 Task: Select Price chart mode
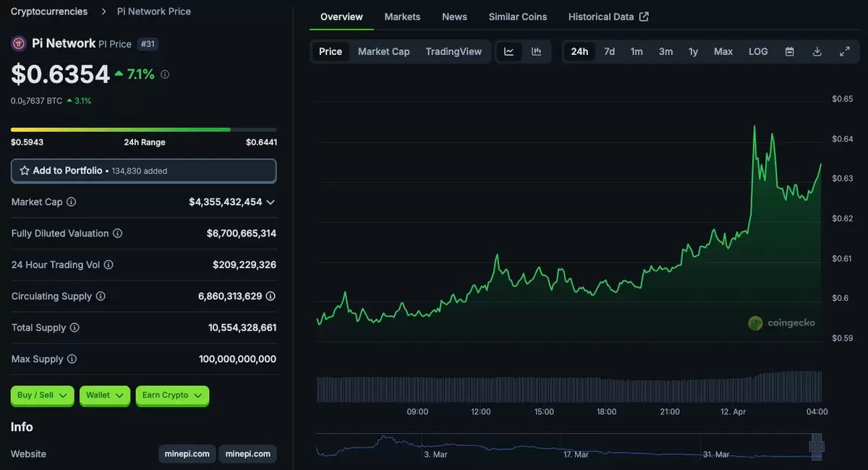331,51
